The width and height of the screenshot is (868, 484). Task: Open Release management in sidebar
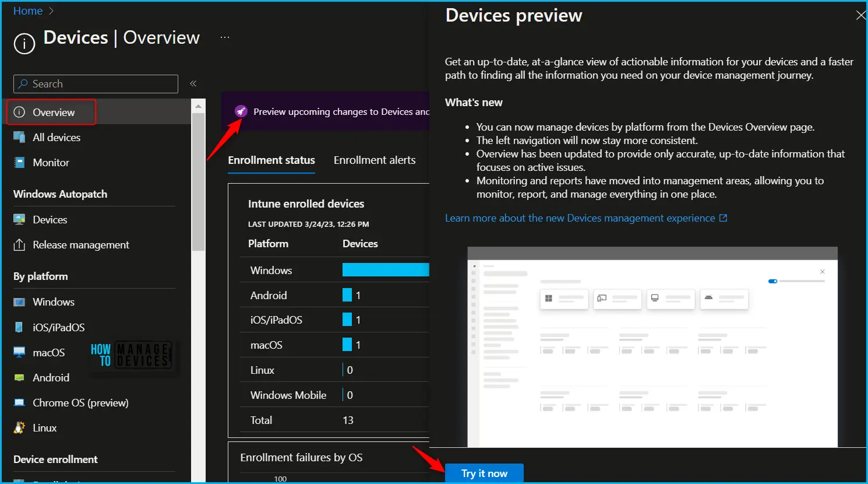point(81,245)
